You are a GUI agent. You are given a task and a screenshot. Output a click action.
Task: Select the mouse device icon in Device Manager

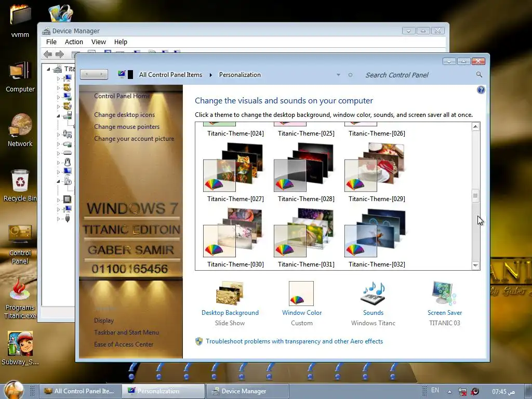click(x=68, y=162)
